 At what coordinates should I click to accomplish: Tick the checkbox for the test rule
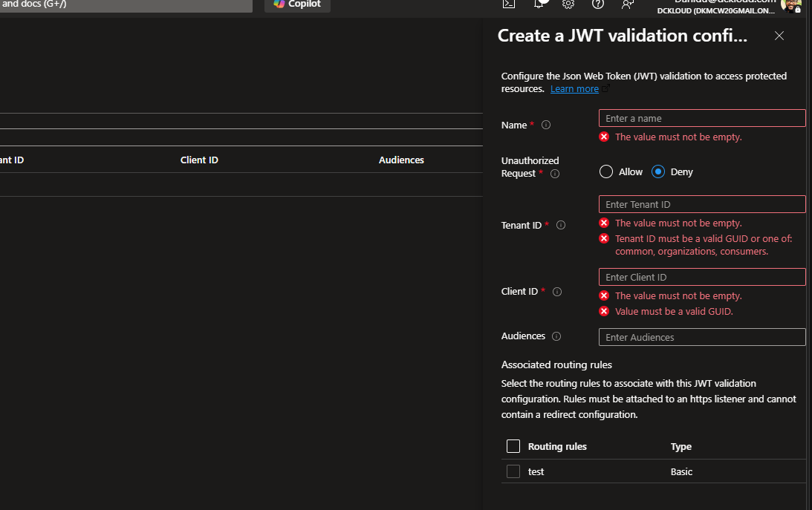[x=513, y=471]
